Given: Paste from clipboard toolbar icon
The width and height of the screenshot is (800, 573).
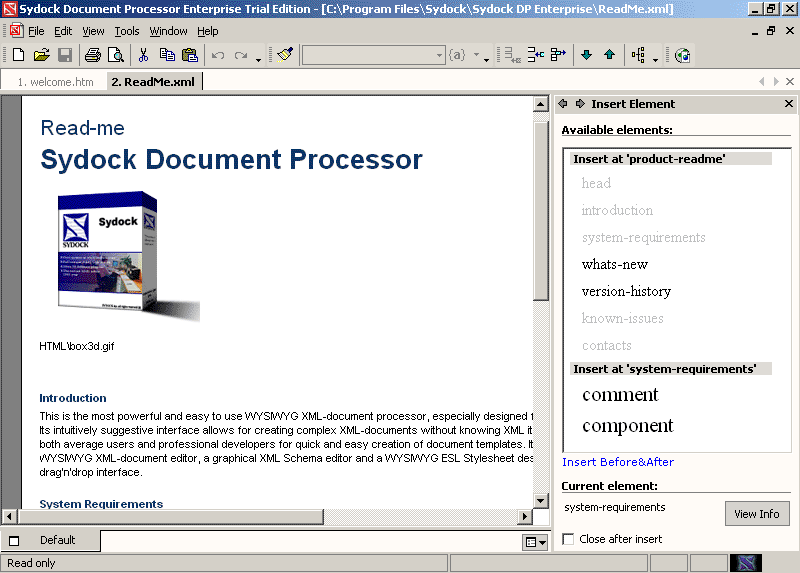Looking at the screenshot, I should point(190,55).
